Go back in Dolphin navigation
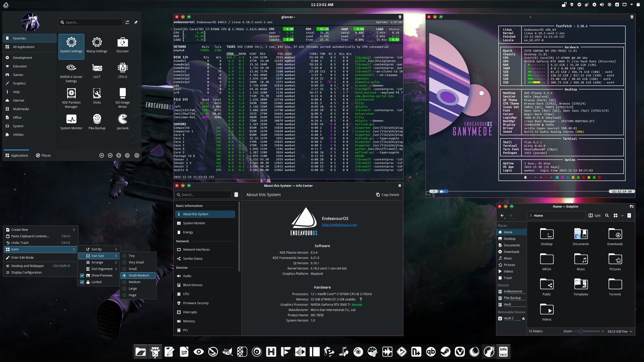 click(502, 216)
